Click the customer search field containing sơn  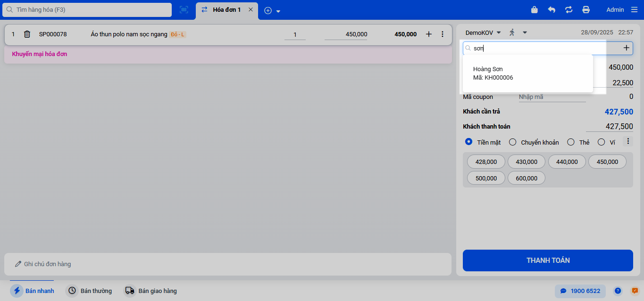[x=540, y=48]
